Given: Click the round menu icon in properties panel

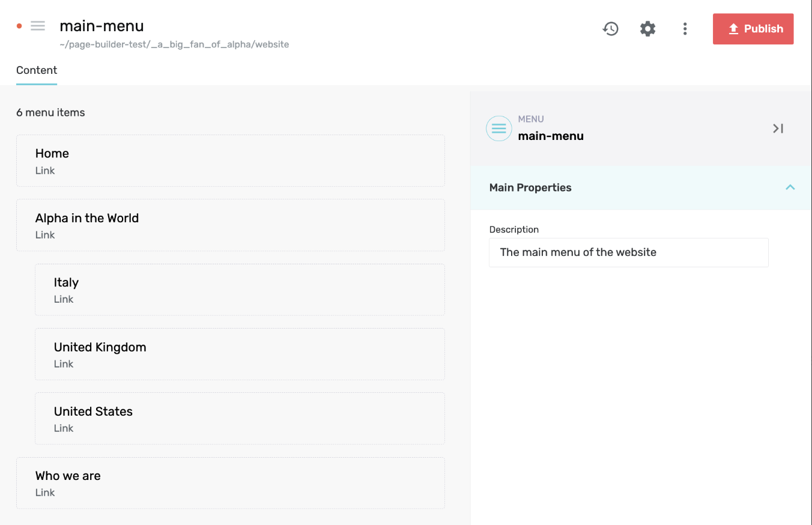Looking at the screenshot, I should point(498,129).
